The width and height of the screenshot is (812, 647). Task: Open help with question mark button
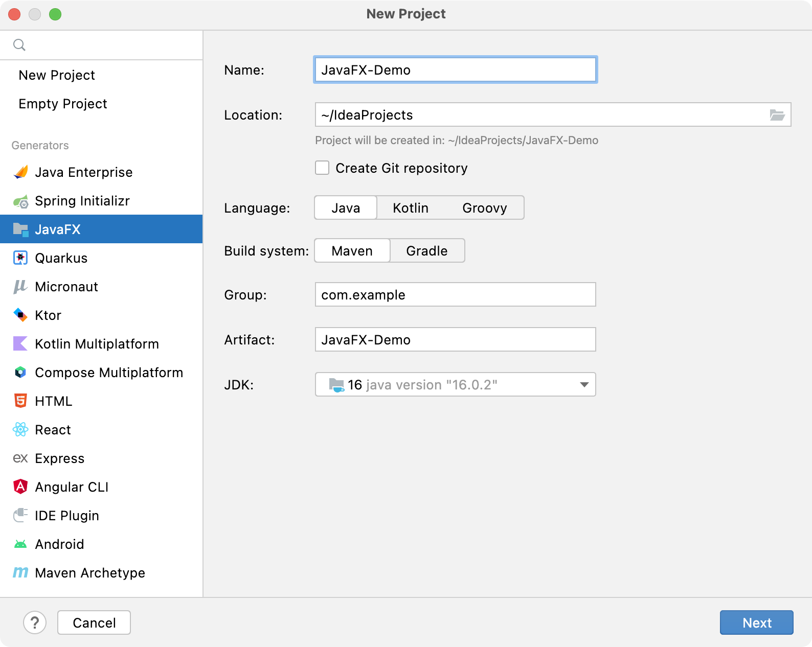pyautogui.click(x=35, y=622)
